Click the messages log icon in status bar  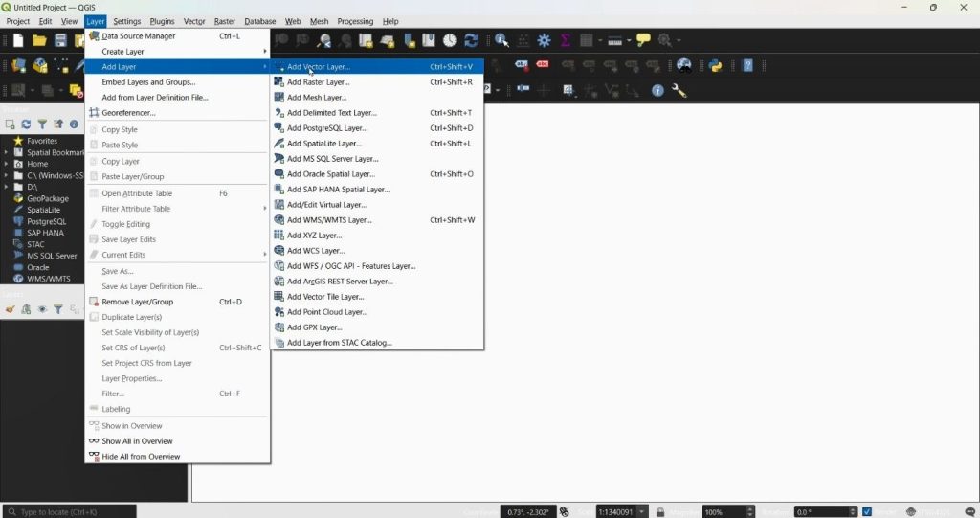pyautogui.click(x=969, y=511)
